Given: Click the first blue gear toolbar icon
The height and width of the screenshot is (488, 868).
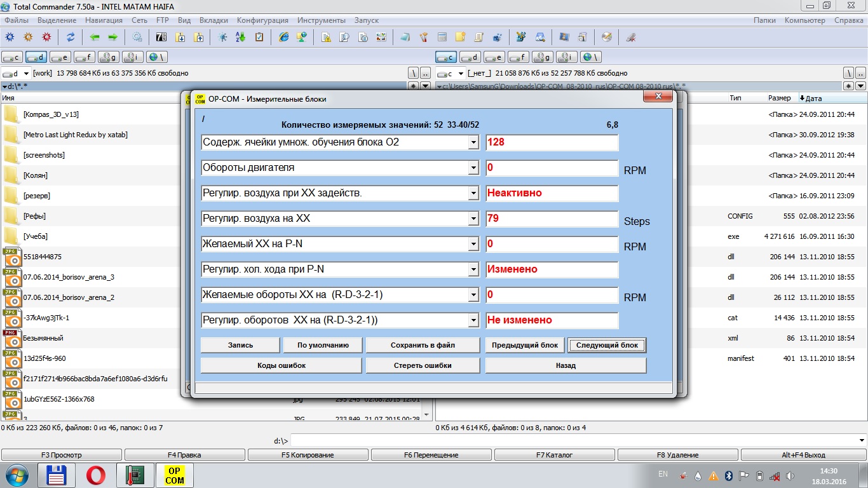Looking at the screenshot, I should [x=10, y=37].
